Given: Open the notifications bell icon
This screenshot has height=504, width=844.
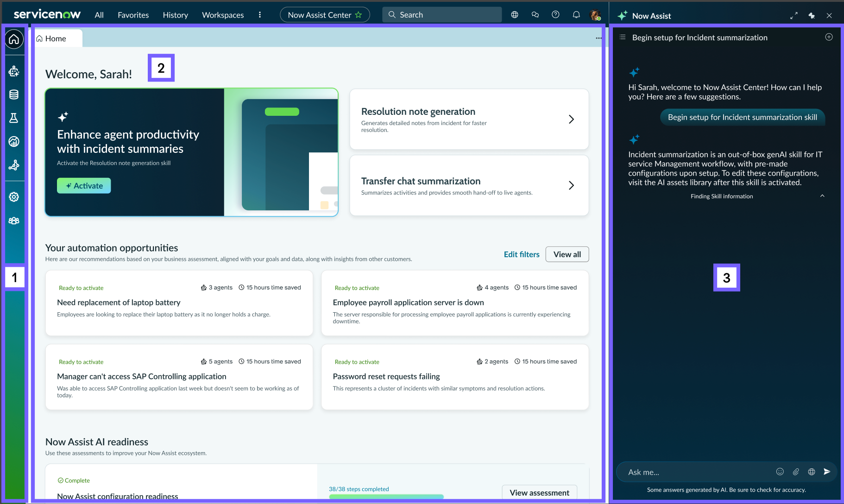Looking at the screenshot, I should 576,15.
